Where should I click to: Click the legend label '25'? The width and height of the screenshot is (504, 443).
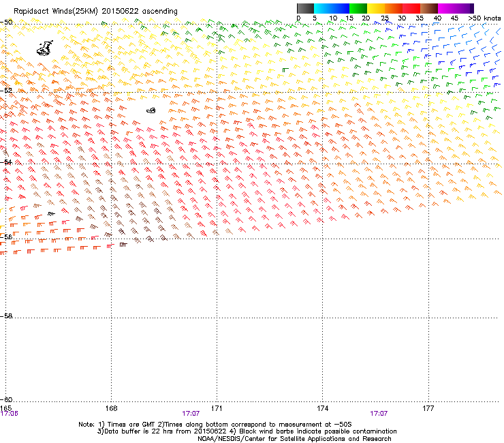385,18
